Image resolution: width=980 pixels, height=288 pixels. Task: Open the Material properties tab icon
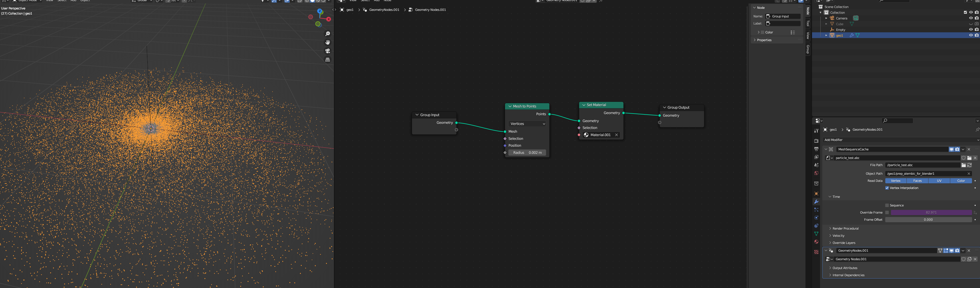click(816, 242)
